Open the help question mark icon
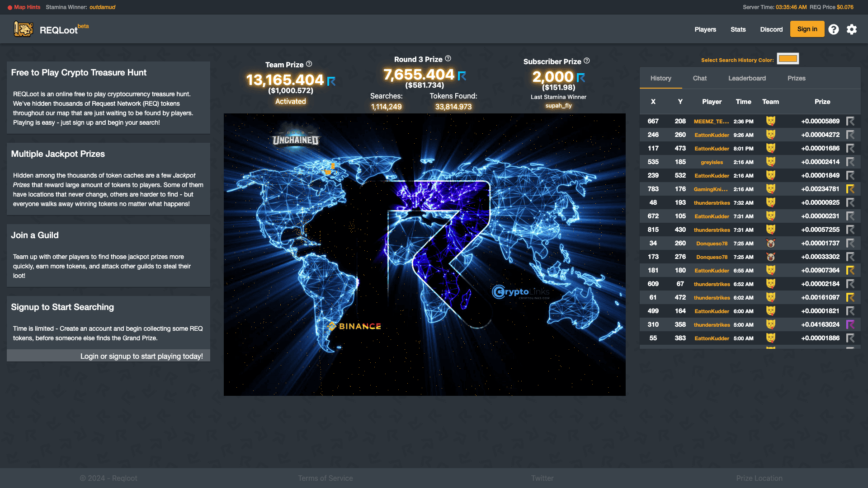 click(834, 29)
